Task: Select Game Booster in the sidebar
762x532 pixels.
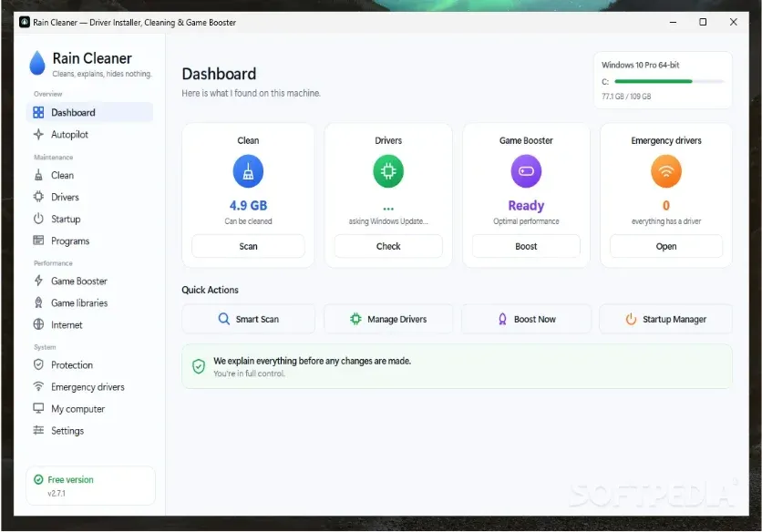Action: click(89, 281)
